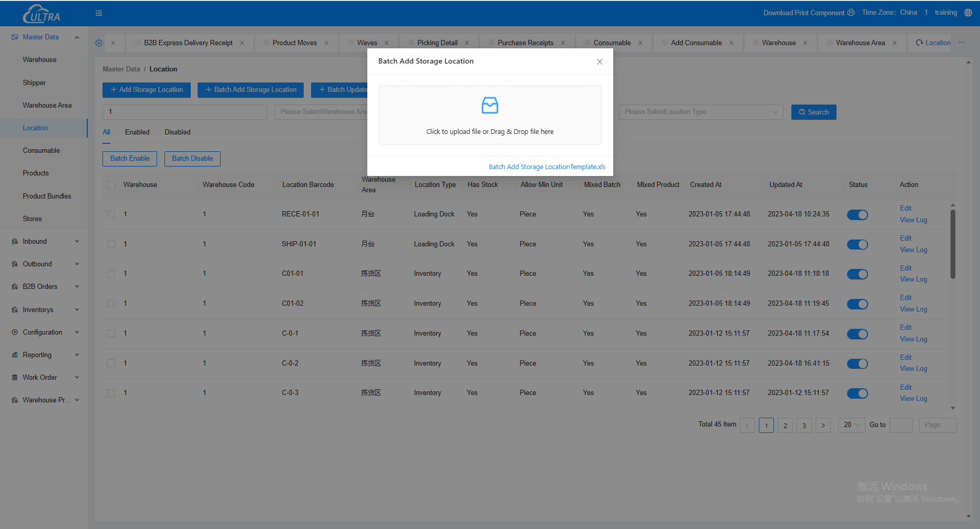Click the close-all-tabs circle icon
The height and width of the screenshot is (529, 980).
[99, 43]
